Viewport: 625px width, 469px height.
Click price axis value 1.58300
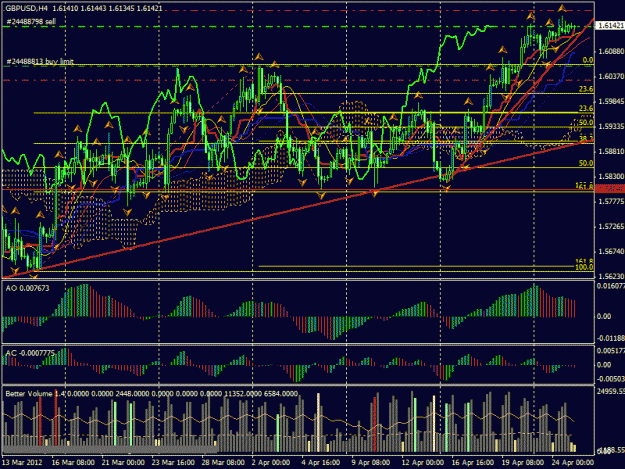(611, 176)
